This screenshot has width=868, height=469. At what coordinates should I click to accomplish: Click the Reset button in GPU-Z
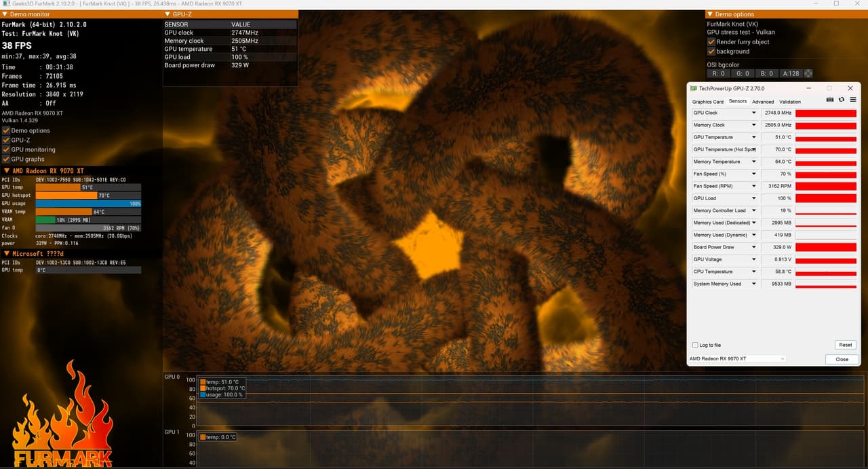coord(845,345)
